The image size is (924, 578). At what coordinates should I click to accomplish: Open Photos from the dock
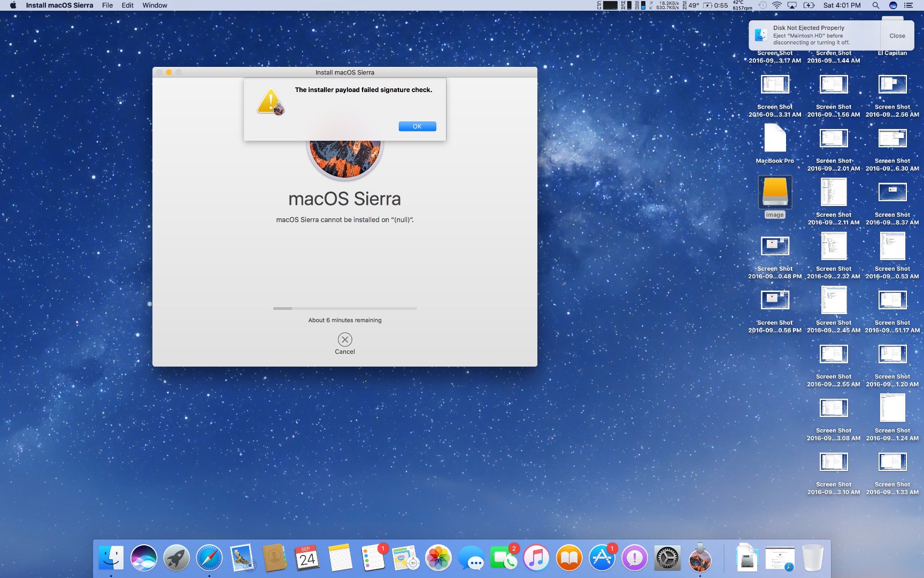pyautogui.click(x=438, y=559)
